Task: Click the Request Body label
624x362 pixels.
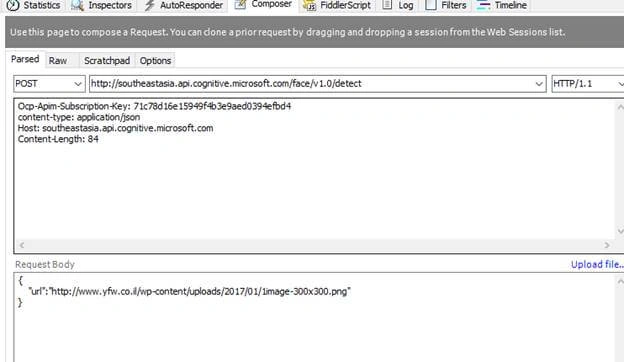Action: pos(45,265)
